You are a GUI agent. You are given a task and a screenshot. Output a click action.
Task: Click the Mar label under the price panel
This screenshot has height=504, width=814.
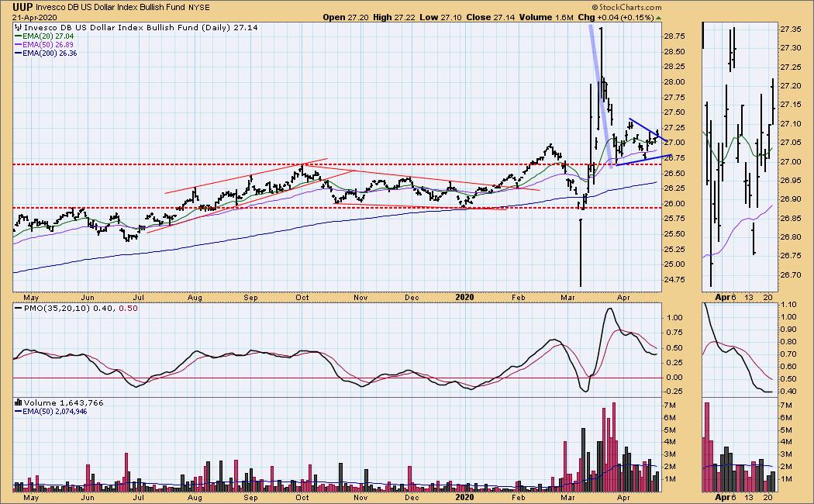(x=568, y=298)
